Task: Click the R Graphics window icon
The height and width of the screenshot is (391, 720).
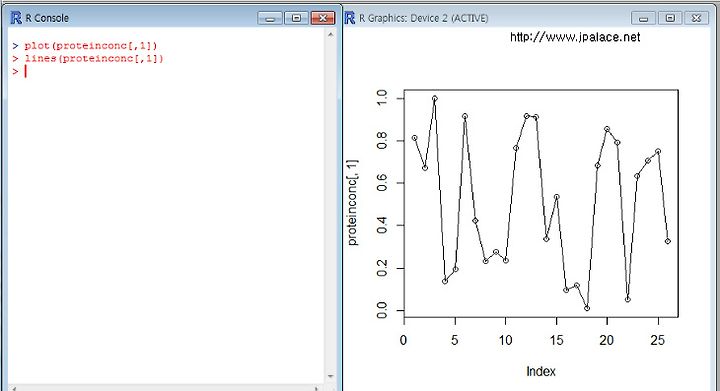Action: (x=349, y=18)
